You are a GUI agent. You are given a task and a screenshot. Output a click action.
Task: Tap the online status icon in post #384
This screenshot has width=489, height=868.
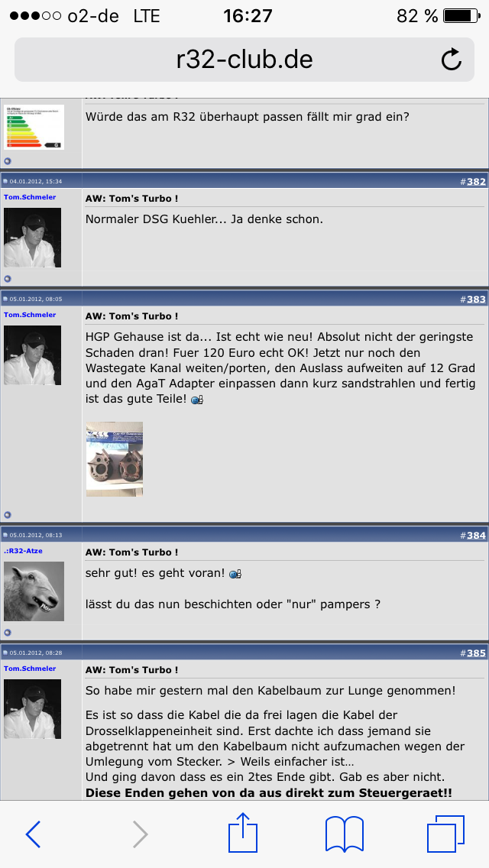point(7,632)
